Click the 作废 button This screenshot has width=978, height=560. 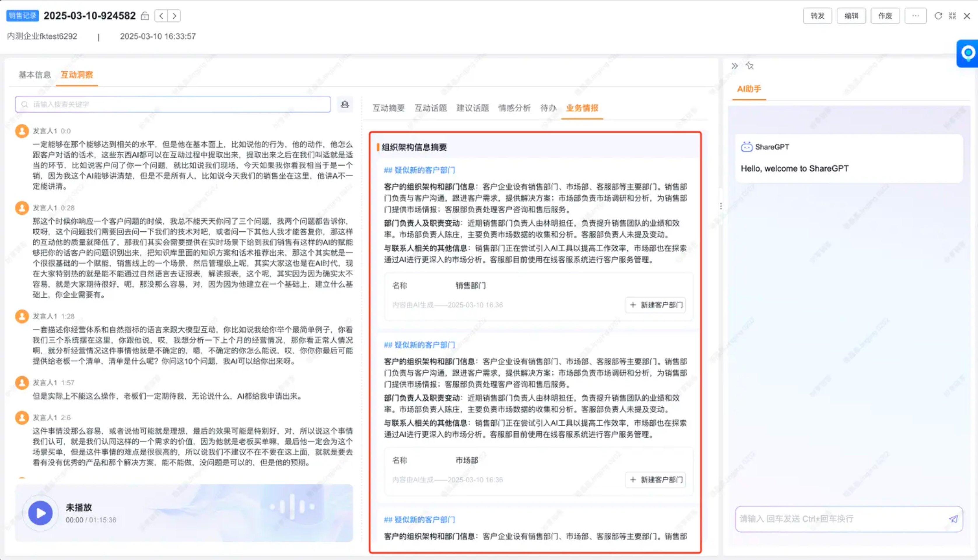point(885,16)
